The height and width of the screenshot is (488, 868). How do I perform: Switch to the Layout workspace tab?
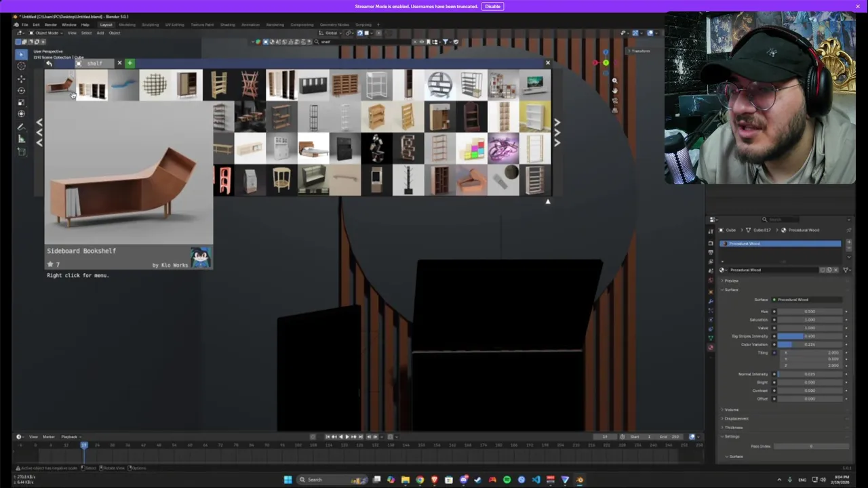click(106, 24)
